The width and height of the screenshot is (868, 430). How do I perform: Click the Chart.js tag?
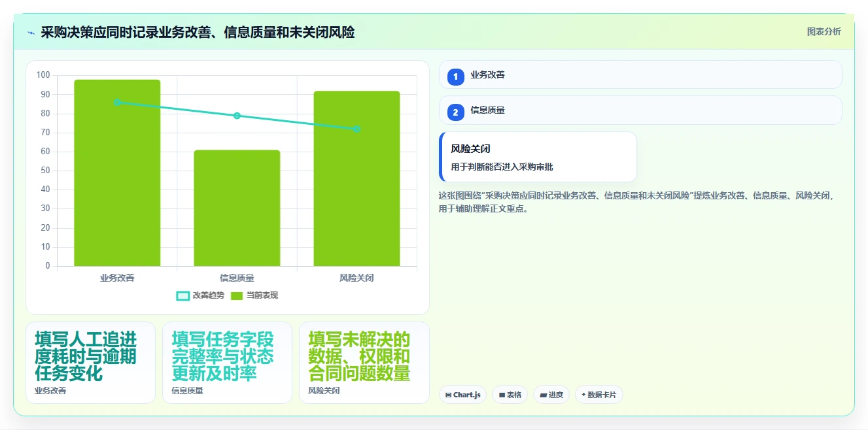tap(462, 395)
